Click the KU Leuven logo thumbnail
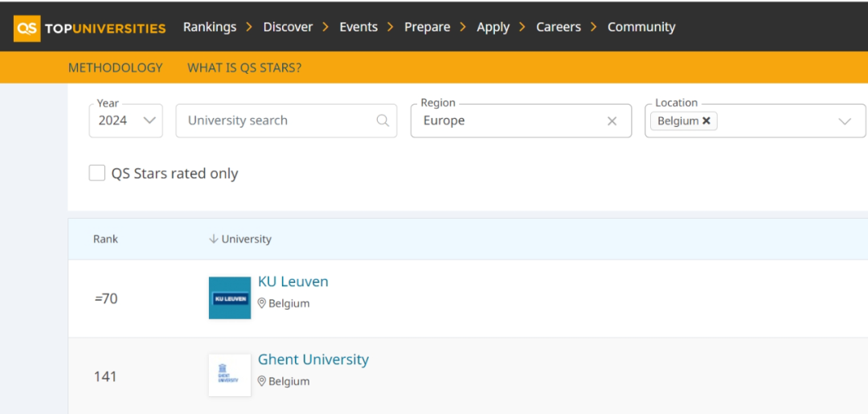 point(230,297)
